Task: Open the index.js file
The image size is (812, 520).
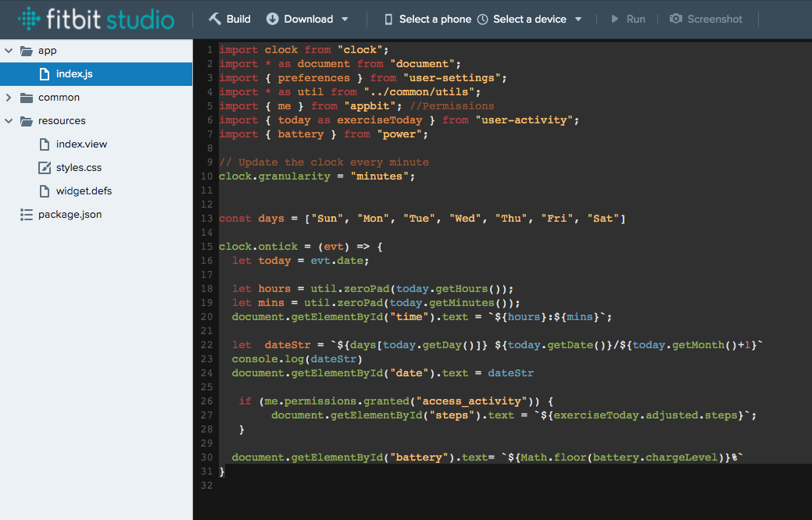Action: [x=96, y=74]
